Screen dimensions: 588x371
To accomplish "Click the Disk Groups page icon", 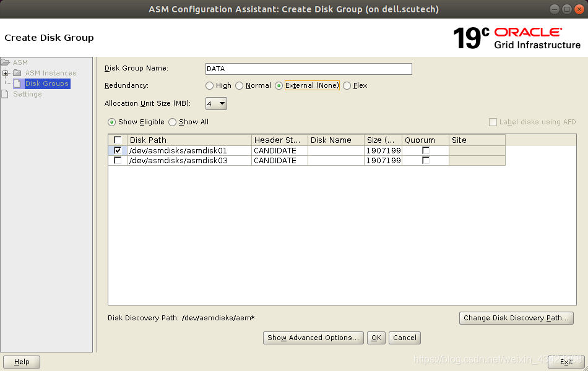I will coord(17,83).
